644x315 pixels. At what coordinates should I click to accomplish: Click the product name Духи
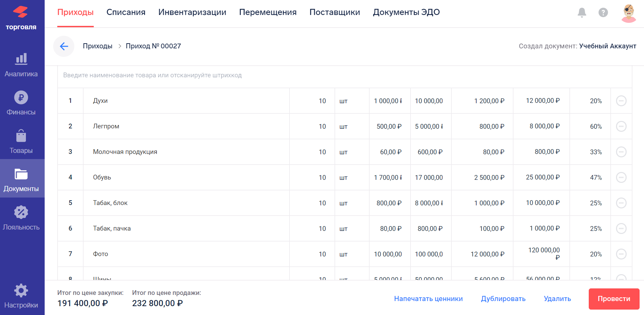click(x=100, y=101)
